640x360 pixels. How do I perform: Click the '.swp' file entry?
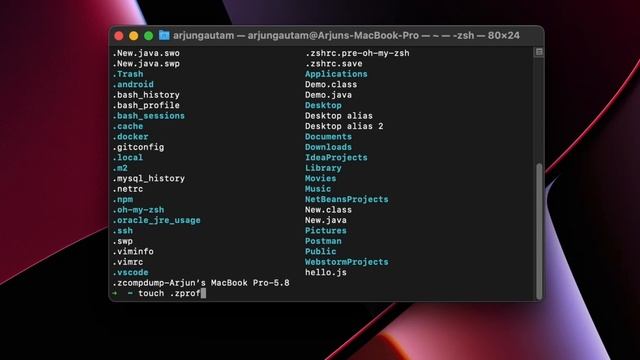tap(123, 241)
